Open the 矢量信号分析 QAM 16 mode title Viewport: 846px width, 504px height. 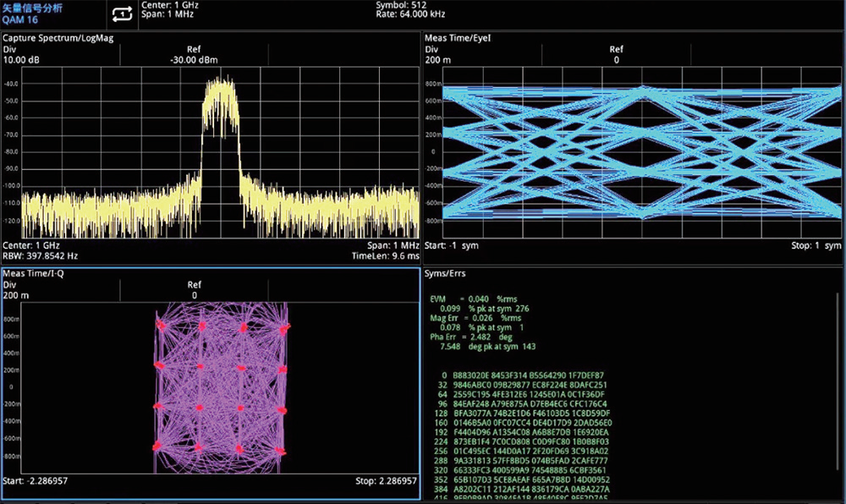[x=32, y=14]
